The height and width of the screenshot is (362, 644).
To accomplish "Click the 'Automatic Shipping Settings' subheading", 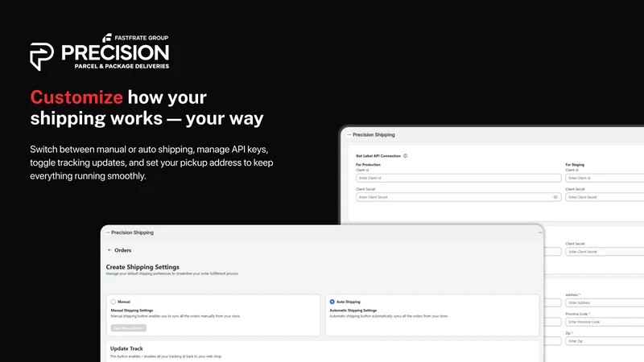I will pyautogui.click(x=353, y=311).
